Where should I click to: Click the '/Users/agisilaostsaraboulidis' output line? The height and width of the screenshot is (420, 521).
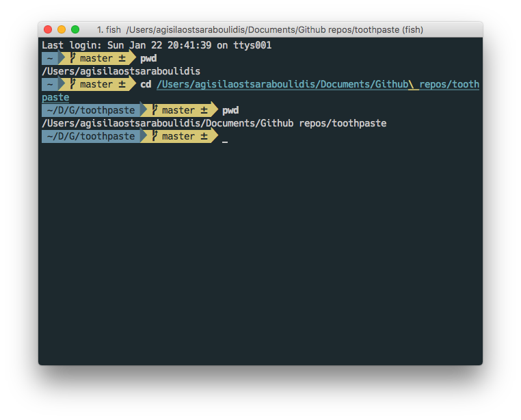[121, 71]
